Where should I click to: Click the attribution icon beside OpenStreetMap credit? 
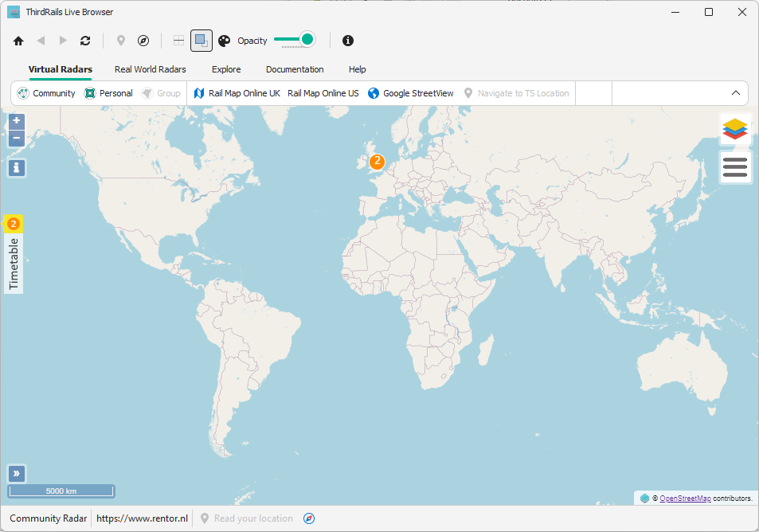coord(645,498)
